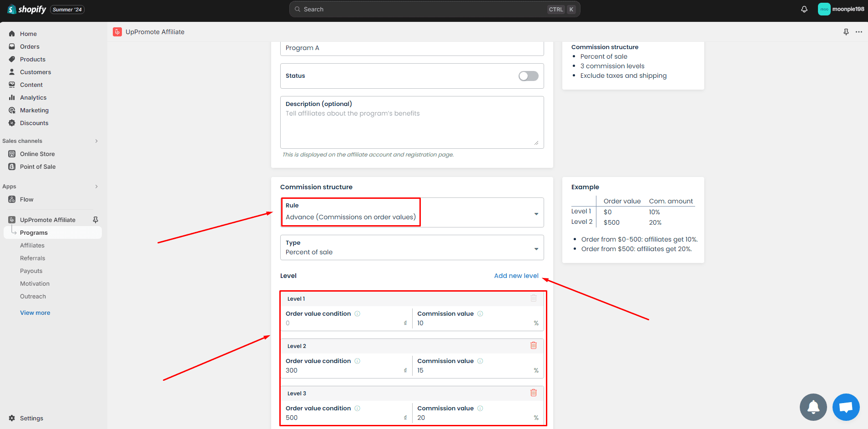Screen dimensions: 868x429
Task: Click the Flow app icon
Action: click(12, 199)
